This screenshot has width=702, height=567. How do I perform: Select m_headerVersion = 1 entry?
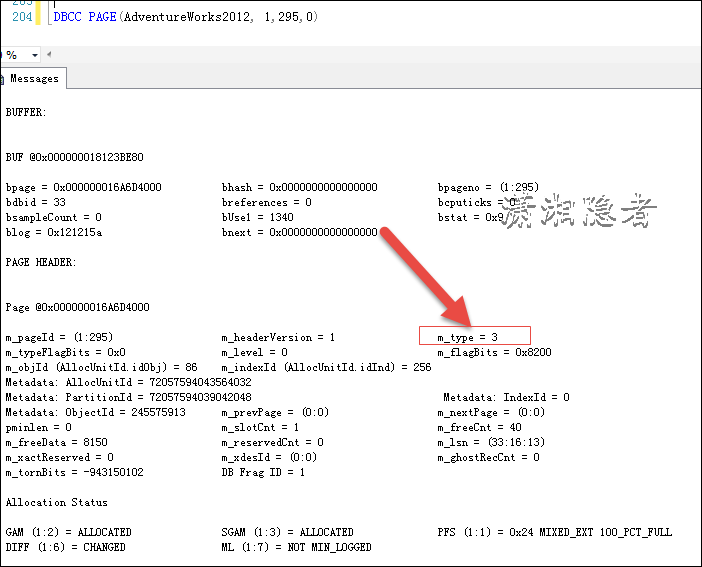[278, 337]
